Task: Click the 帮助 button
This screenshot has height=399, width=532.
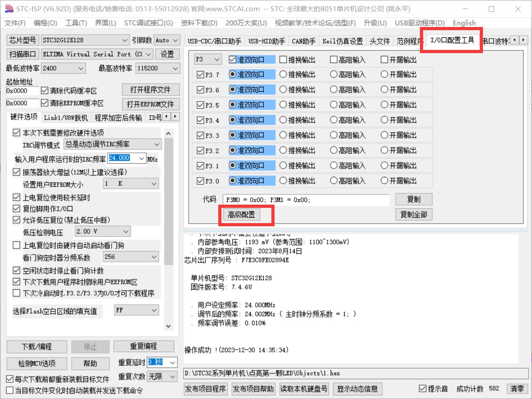Action: [x=90, y=363]
